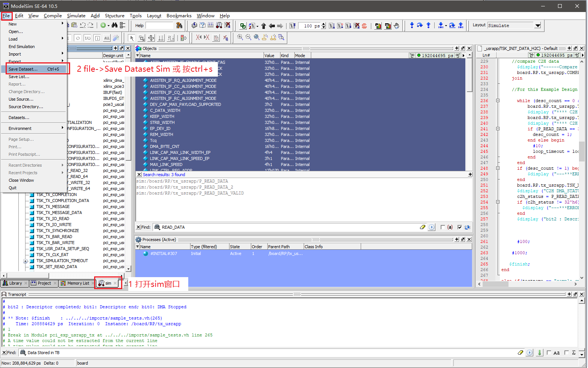Click the black left-arrow Back icon
Image resolution: width=588 pixels, height=368 pixels.
(271, 26)
